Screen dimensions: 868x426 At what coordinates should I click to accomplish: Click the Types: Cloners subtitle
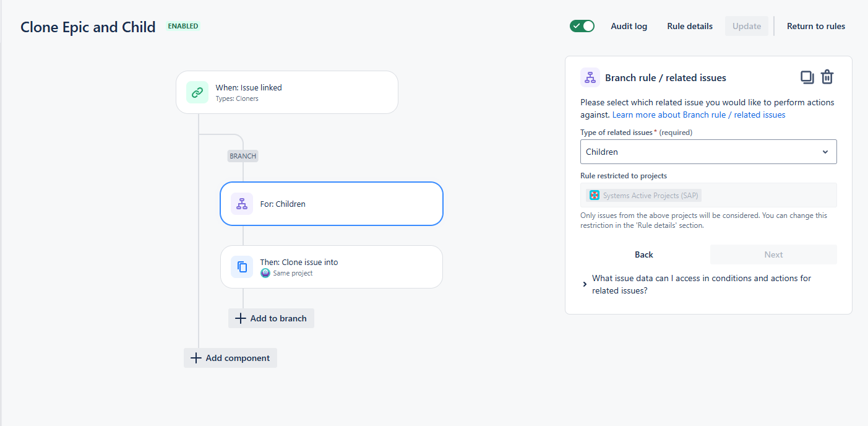[237, 98]
